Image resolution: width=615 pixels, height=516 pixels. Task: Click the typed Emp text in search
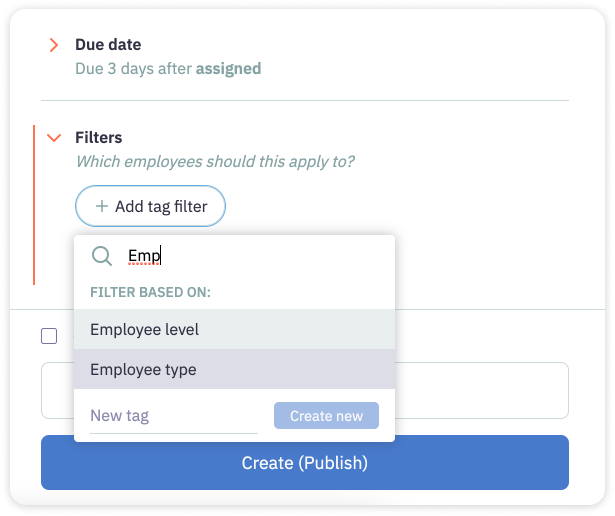coord(144,256)
